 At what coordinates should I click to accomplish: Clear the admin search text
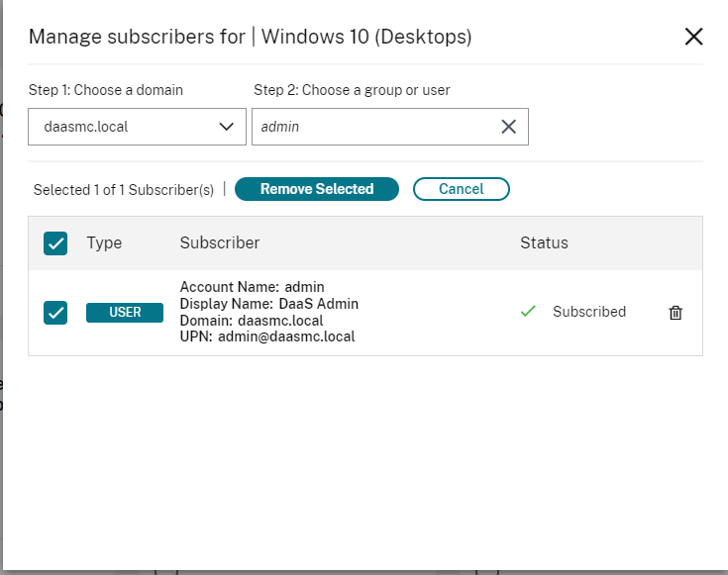[508, 127]
